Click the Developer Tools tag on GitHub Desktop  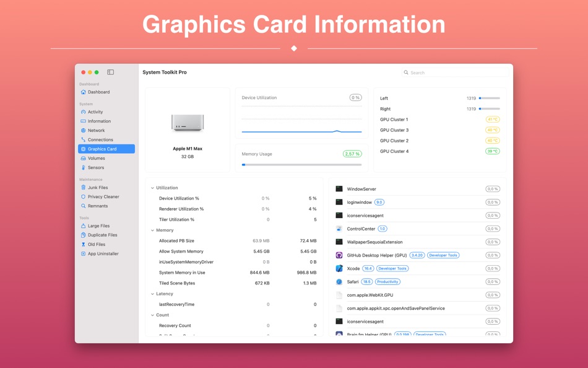pos(443,255)
